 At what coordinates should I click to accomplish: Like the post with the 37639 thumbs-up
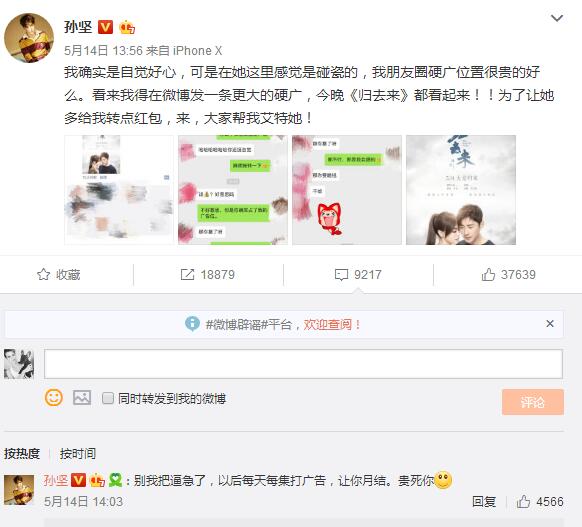[488, 274]
